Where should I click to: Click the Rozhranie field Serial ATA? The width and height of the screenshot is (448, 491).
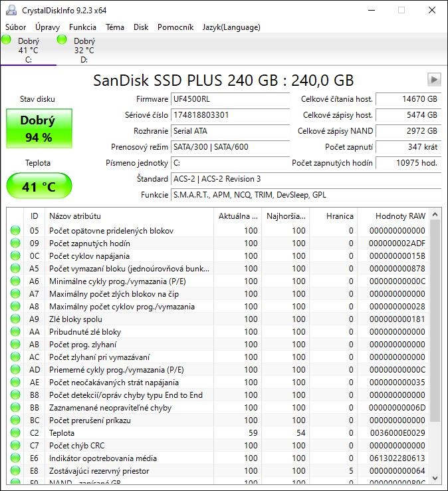click(x=230, y=131)
